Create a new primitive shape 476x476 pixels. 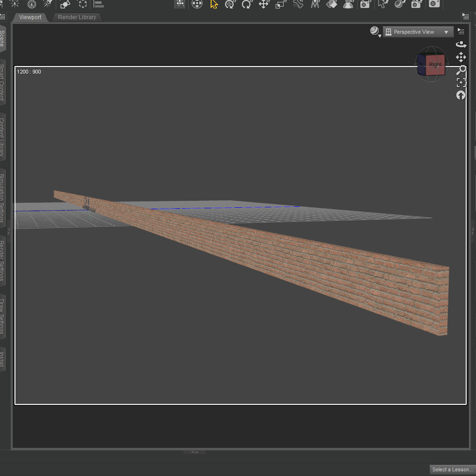tap(65, 4)
